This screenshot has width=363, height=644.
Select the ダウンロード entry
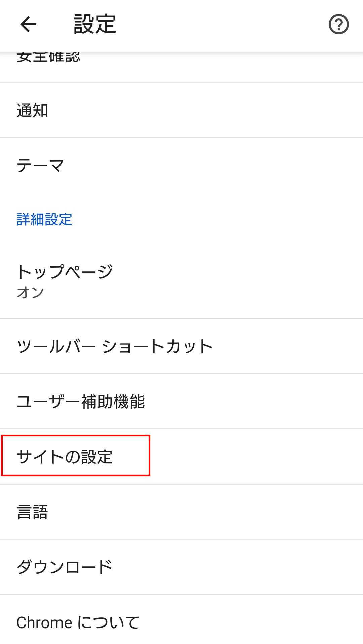click(x=65, y=567)
